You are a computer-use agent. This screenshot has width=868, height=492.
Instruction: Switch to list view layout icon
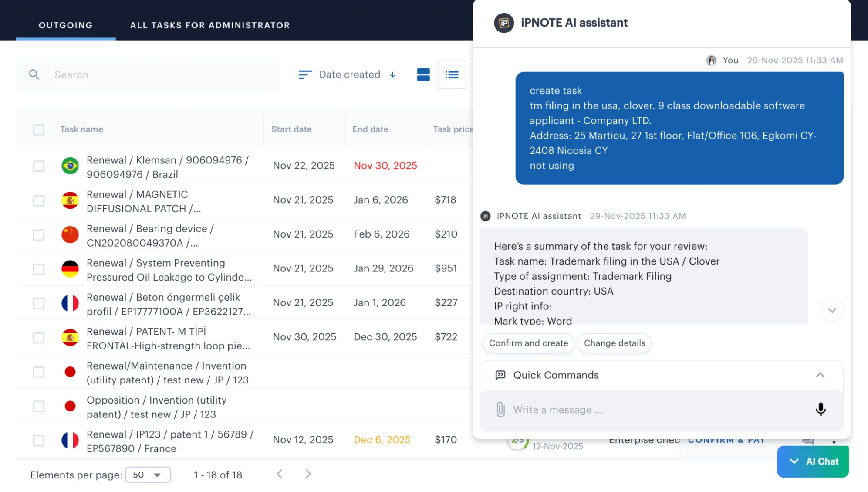point(452,75)
